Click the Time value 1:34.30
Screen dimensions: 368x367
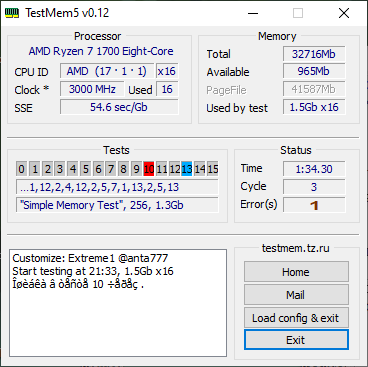(314, 169)
